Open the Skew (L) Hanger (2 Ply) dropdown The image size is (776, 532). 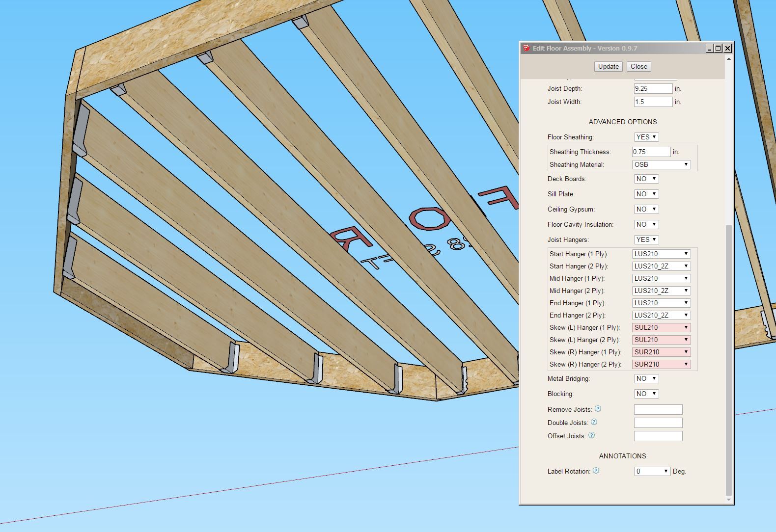pos(662,340)
